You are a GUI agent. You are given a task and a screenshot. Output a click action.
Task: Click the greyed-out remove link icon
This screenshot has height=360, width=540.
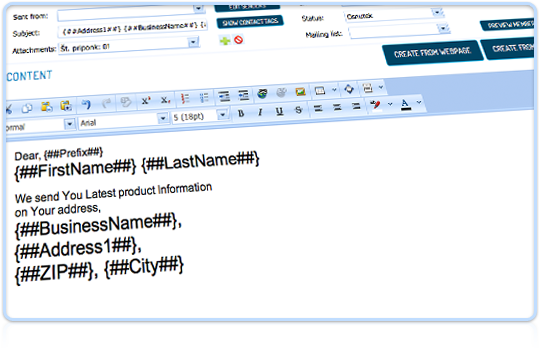click(282, 93)
